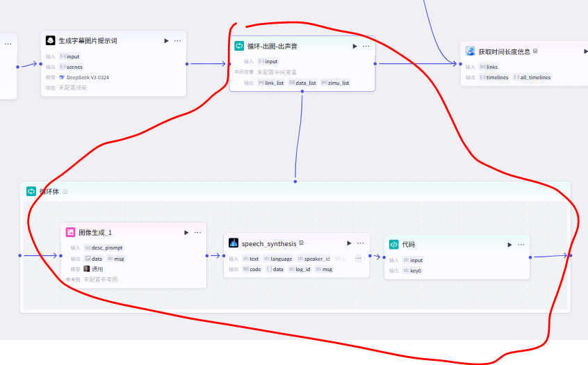Click 未配置技能 skills placeholder
588x365 pixels.
tap(73, 88)
